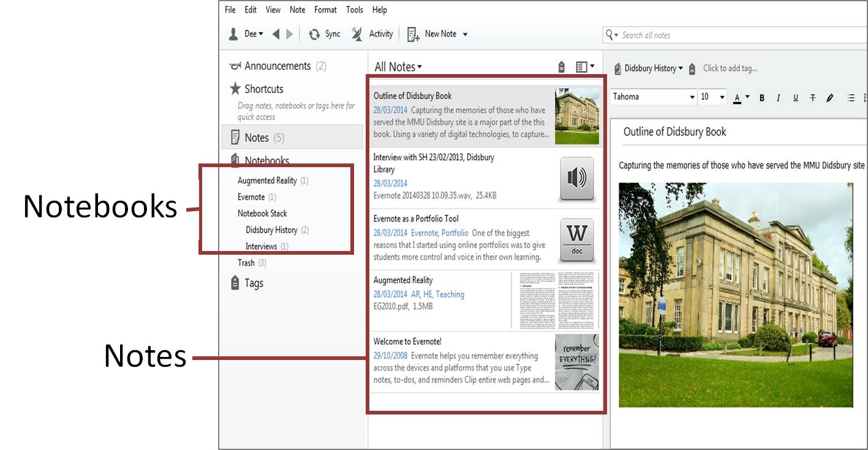Image resolution: width=868 pixels, height=450 pixels.
Task: Toggle underline formatting
Action: click(x=795, y=97)
